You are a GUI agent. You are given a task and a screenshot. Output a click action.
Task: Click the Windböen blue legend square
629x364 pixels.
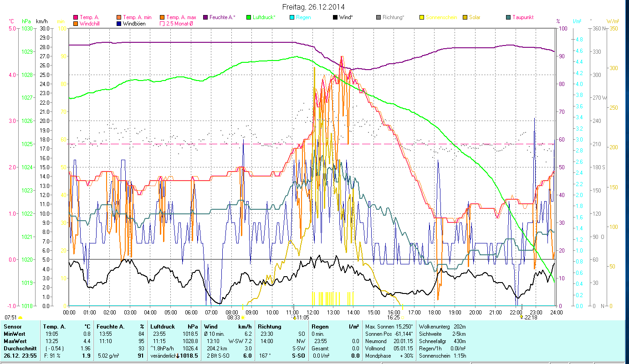coord(118,24)
